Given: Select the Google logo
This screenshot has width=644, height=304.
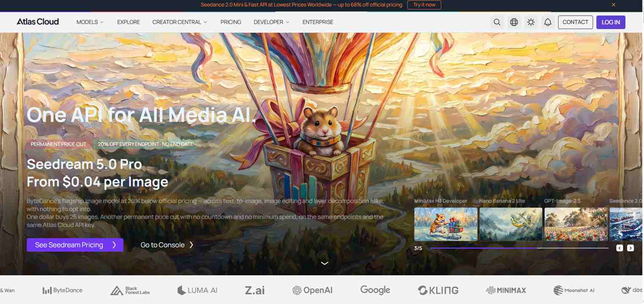Looking at the screenshot, I should click(375, 290).
